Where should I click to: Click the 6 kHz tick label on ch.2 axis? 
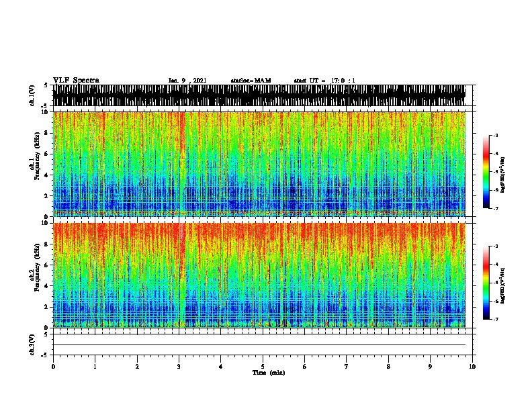tap(47, 265)
